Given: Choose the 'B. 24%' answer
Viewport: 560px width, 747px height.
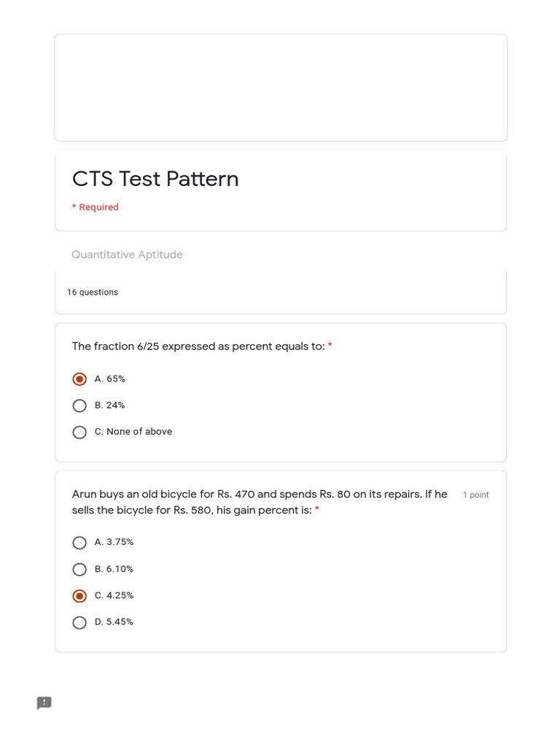Looking at the screenshot, I should point(79,406).
